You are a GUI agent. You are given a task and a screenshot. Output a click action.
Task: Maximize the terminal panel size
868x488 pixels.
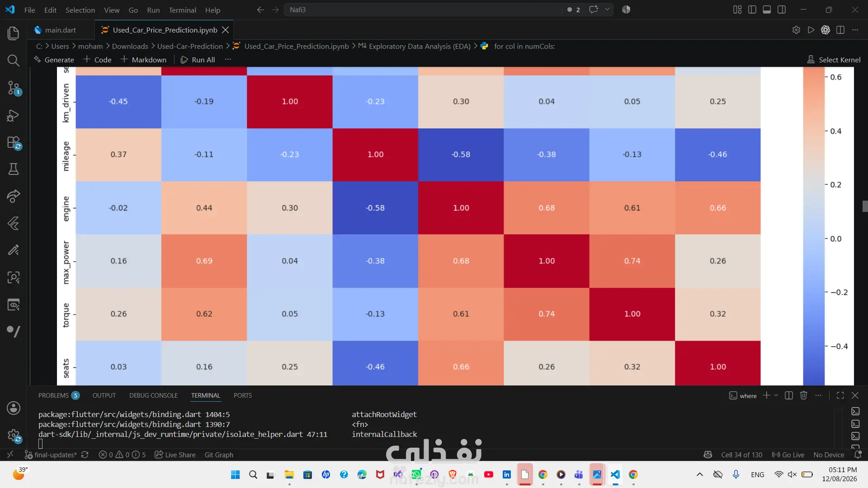[840, 395]
